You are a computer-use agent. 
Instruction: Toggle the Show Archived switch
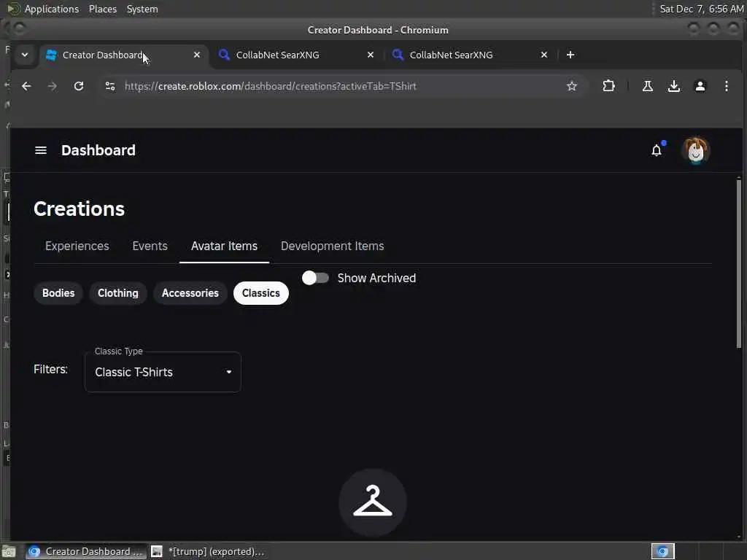click(315, 278)
